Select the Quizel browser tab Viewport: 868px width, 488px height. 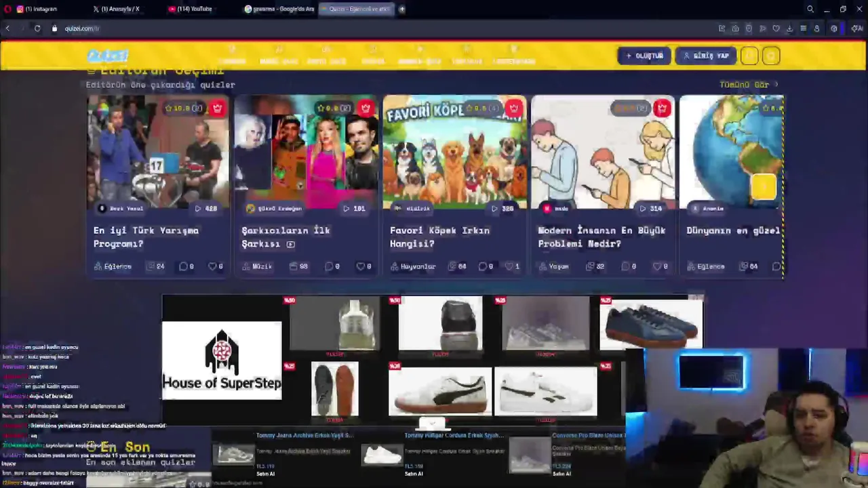(x=357, y=9)
